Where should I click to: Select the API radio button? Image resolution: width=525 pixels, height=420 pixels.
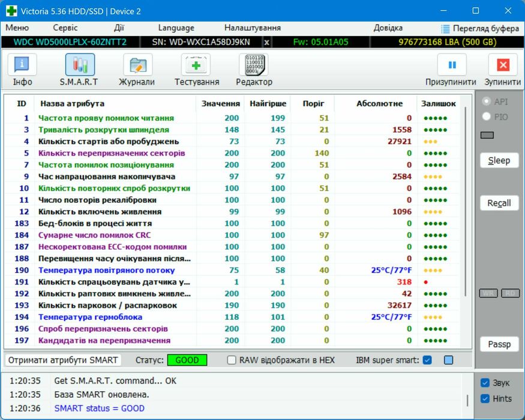tap(486, 101)
